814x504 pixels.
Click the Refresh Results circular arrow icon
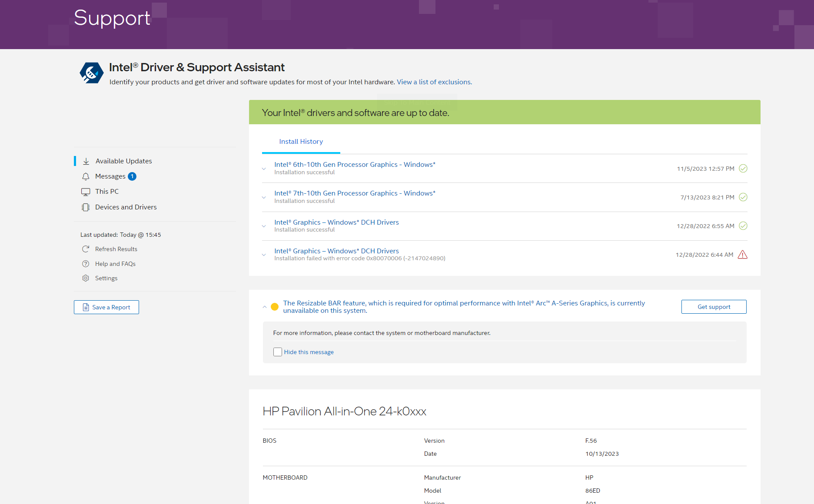coord(86,249)
